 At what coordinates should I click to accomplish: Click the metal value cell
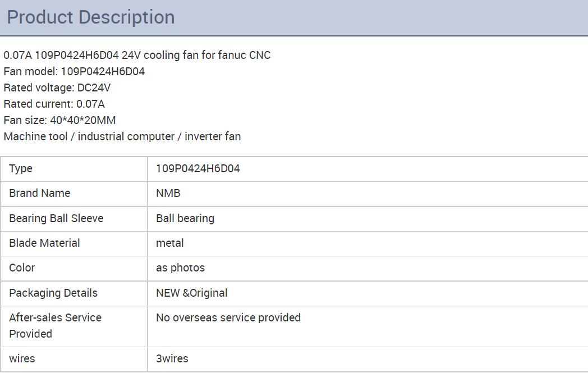169,243
